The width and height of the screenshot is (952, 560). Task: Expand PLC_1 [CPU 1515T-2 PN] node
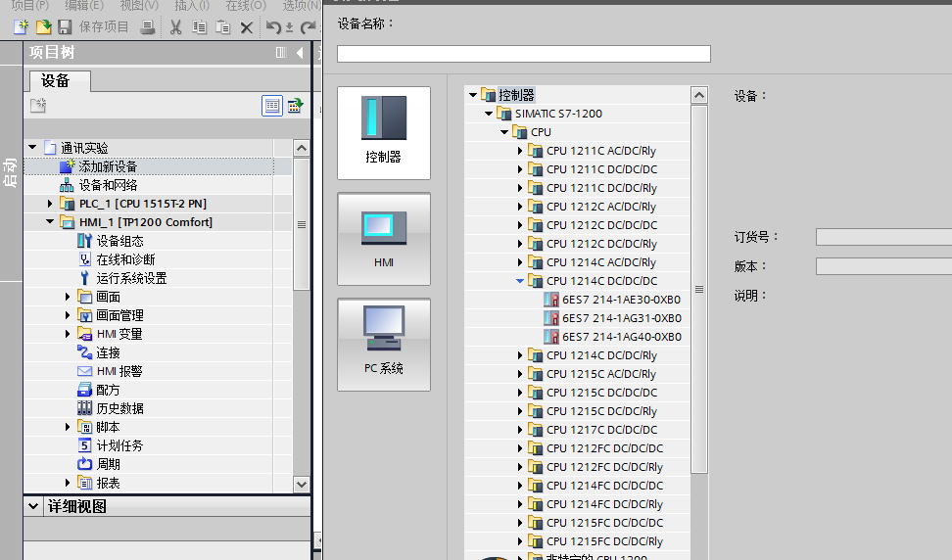(50, 204)
